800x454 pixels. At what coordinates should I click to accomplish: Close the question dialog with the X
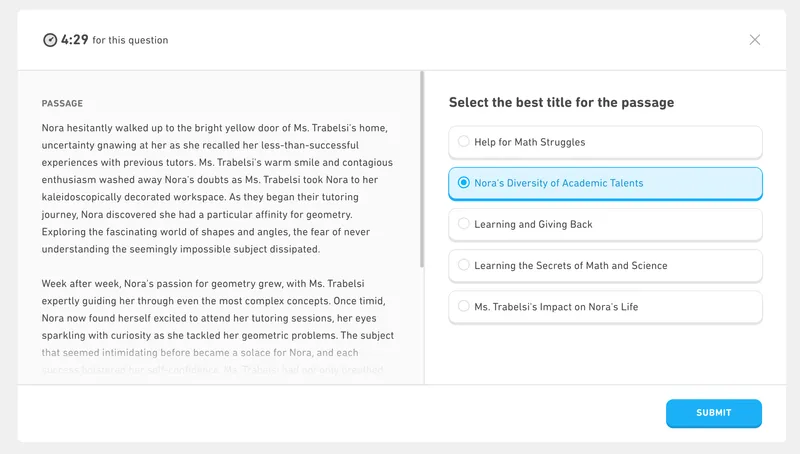coord(755,40)
